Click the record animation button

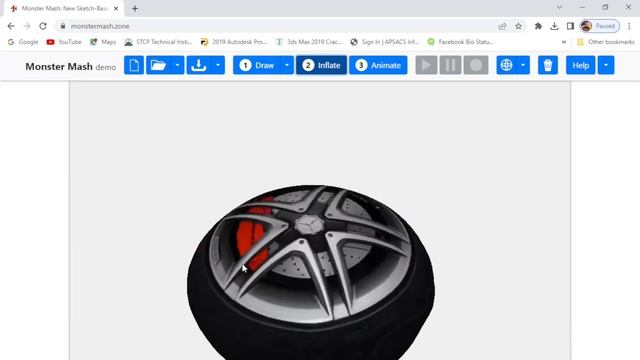click(476, 65)
